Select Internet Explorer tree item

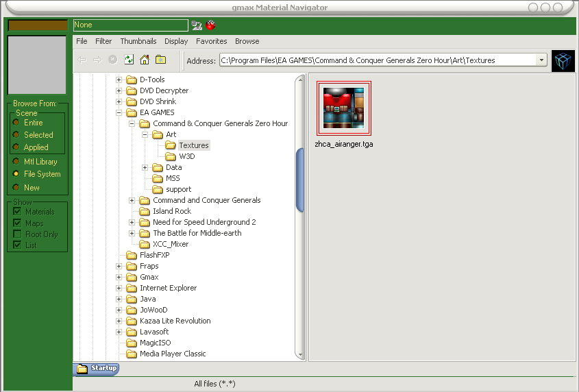coord(168,289)
